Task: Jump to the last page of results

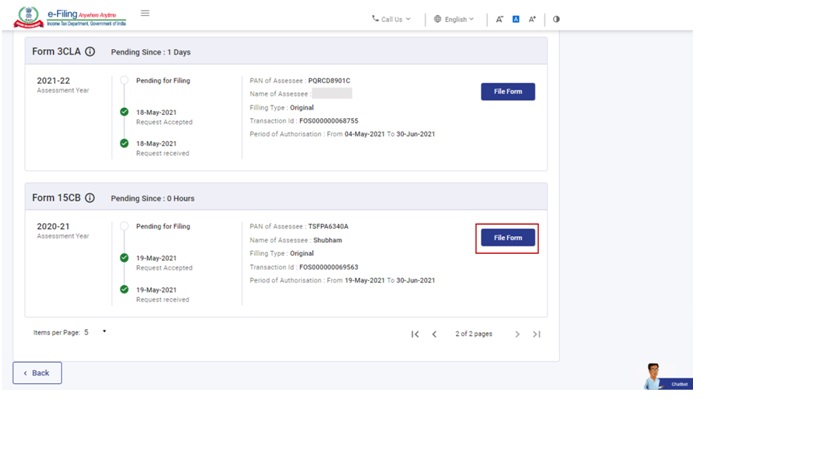Action: [x=537, y=334]
